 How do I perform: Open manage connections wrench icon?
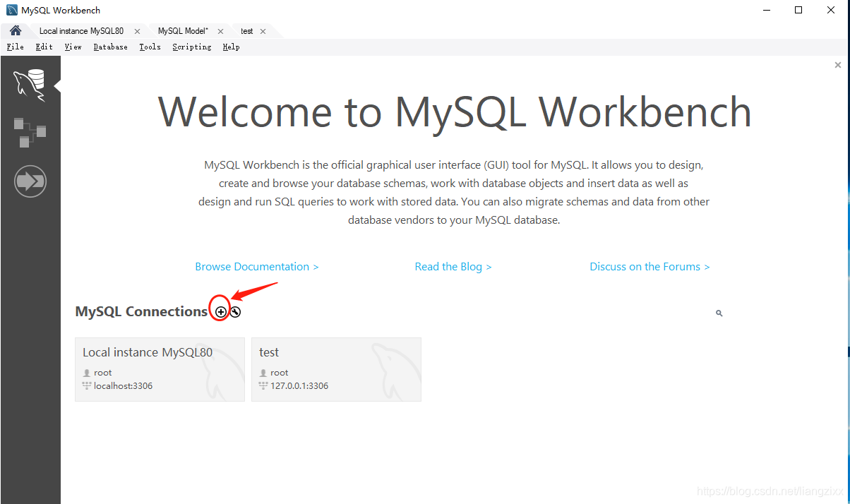pyautogui.click(x=235, y=312)
